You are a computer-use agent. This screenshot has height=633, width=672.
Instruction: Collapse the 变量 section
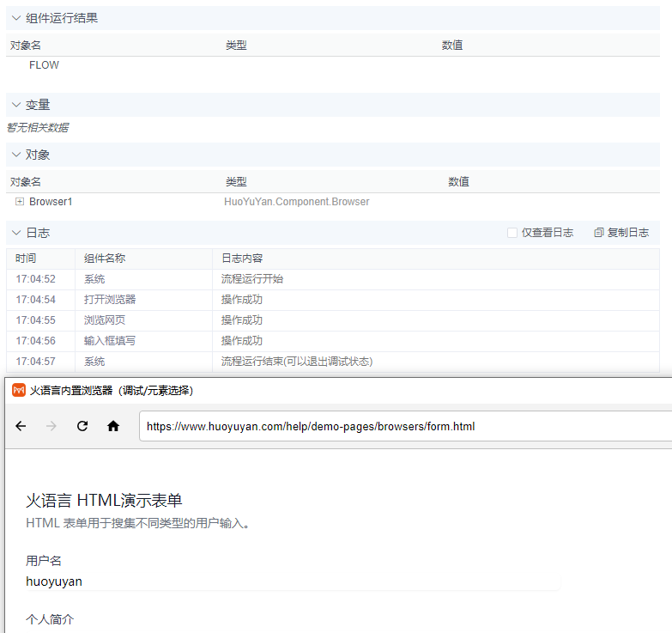point(15,105)
